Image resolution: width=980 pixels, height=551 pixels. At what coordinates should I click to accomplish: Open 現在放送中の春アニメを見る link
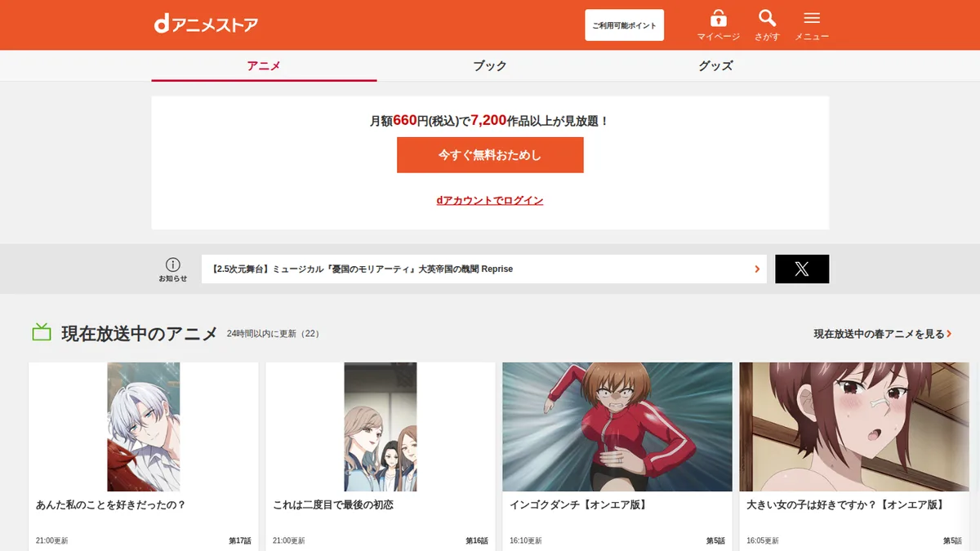(883, 334)
